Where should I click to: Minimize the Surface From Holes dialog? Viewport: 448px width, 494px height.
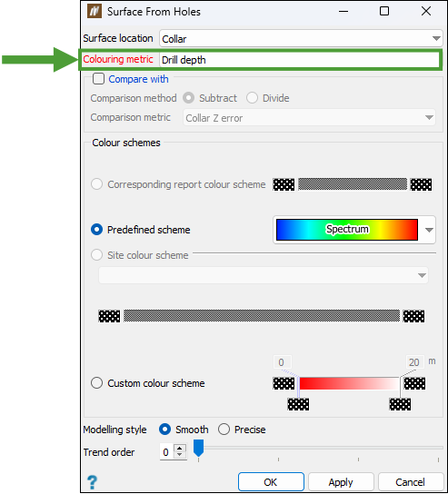pos(343,11)
